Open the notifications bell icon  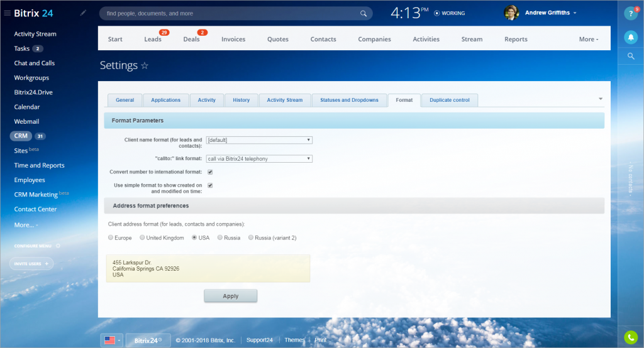tap(631, 37)
